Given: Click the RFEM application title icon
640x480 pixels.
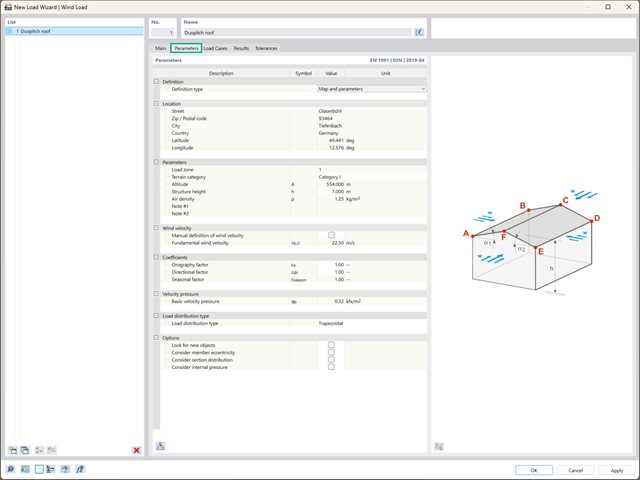Looking at the screenshot, I should pyautogui.click(x=8, y=7).
